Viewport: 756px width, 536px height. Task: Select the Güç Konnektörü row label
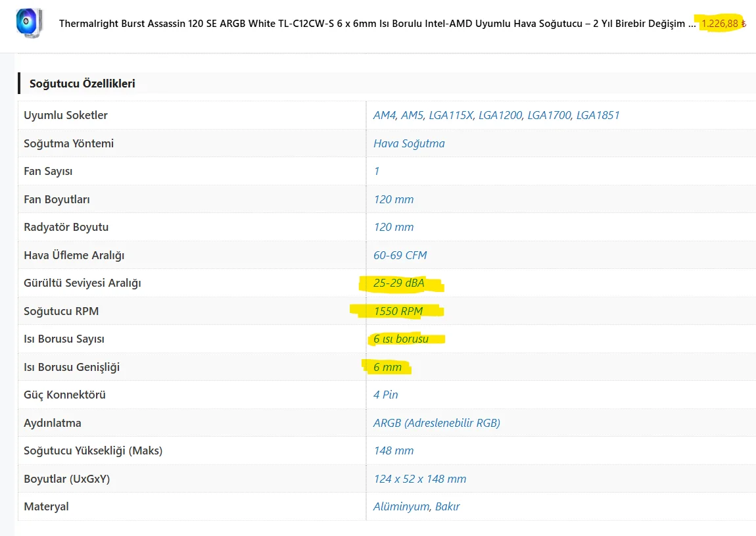tap(64, 395)
